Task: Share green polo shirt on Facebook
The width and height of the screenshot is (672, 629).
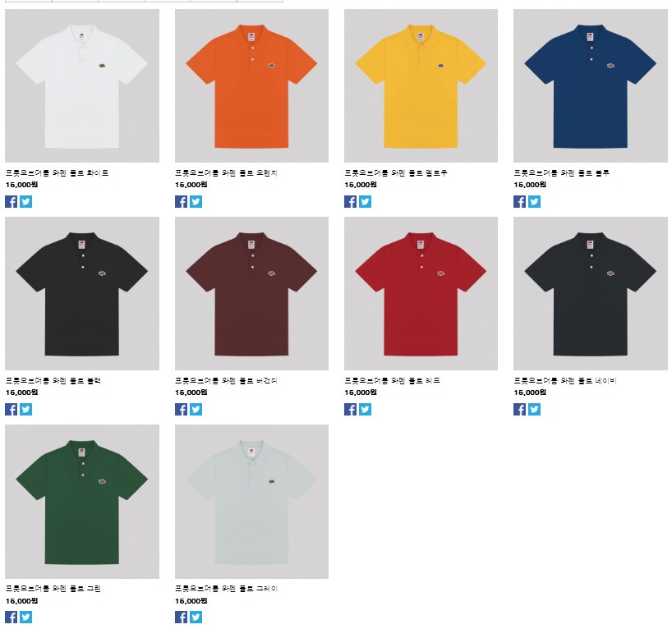Action: click(12, 617)
